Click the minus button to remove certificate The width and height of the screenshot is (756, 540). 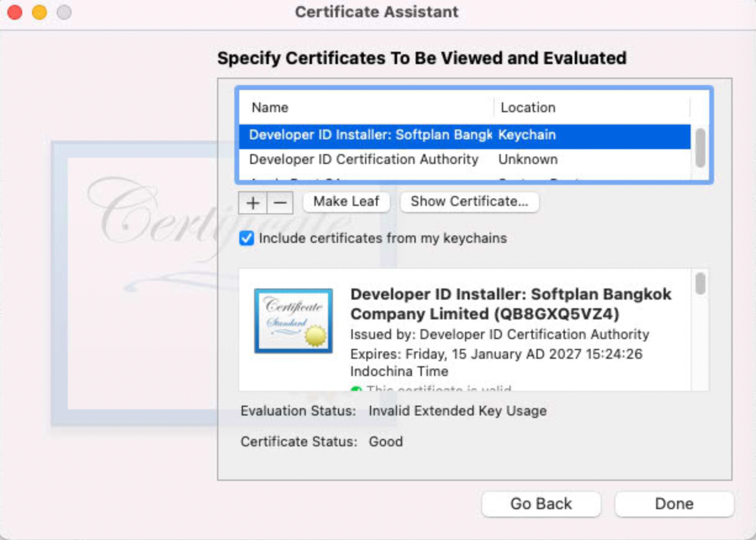[x=280, y=202]
